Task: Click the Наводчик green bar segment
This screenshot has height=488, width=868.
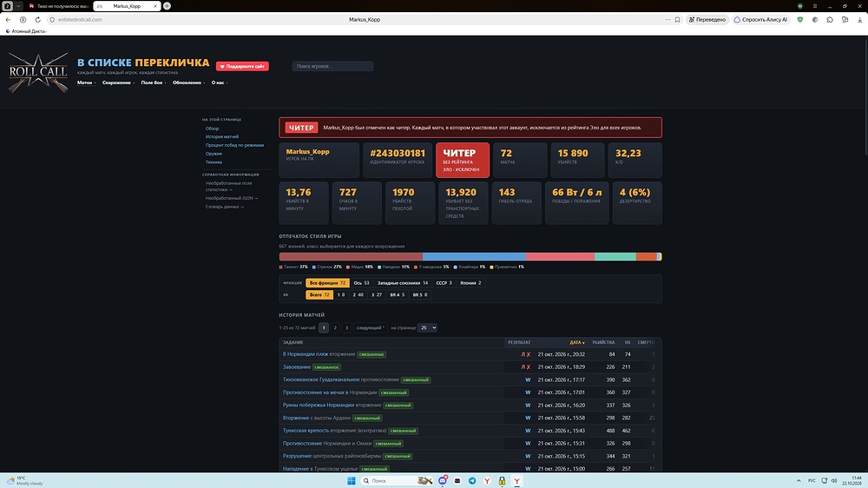Action: [x=615, y=256]
